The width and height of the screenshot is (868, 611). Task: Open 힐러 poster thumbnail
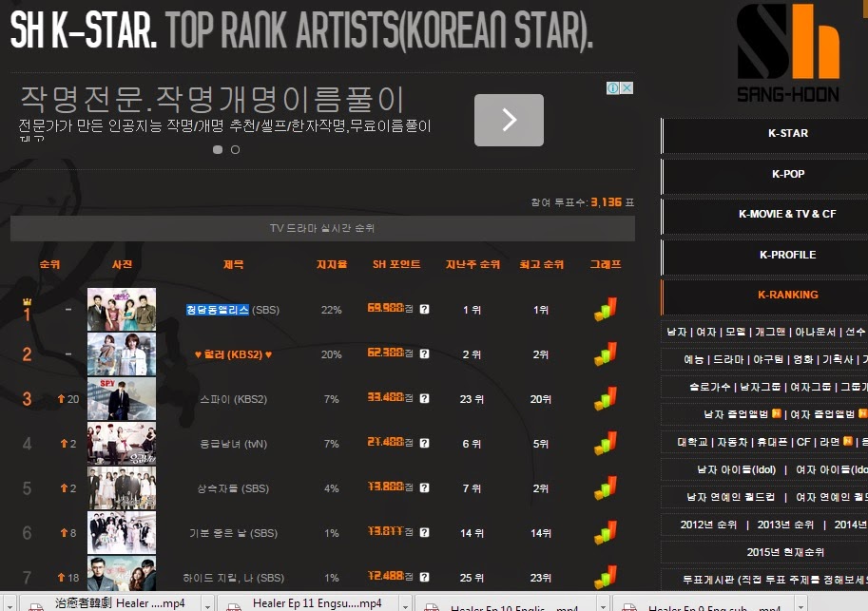[x=122, y=354]
